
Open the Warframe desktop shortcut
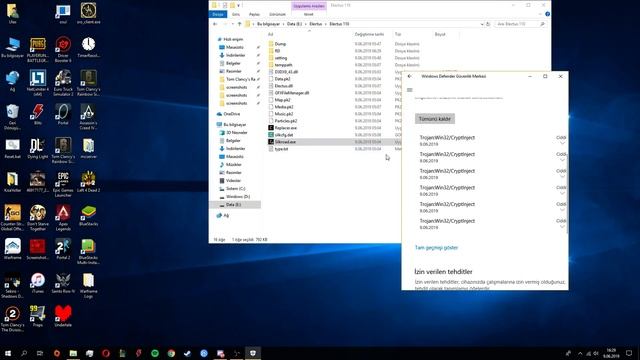12,249
